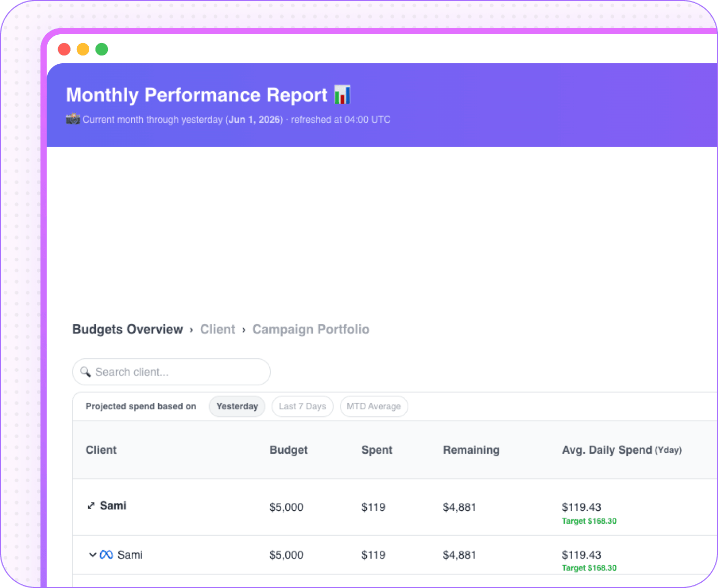The image size is (718, 588).
Task: Click the bold Sami client name
Action: [x=113, y=506]
